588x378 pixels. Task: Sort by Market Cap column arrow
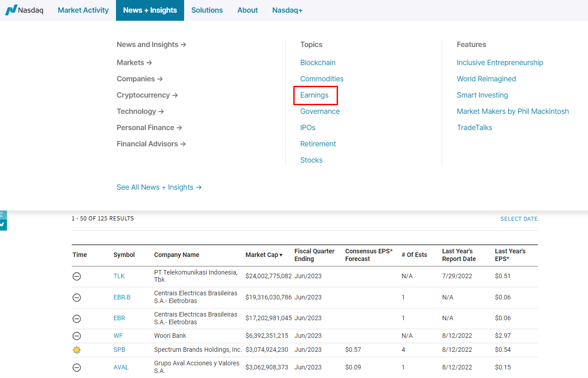pyautogui.click(x=281, y=255)
